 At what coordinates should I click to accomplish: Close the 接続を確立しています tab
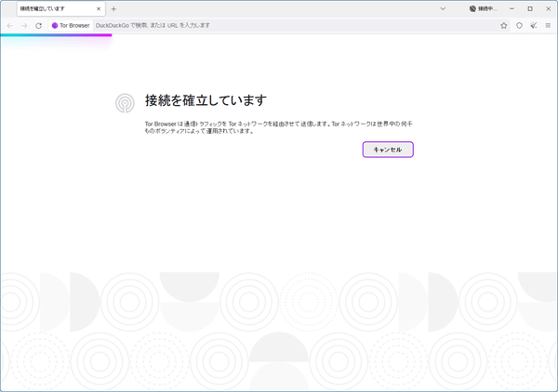click(x=99, y=9)
